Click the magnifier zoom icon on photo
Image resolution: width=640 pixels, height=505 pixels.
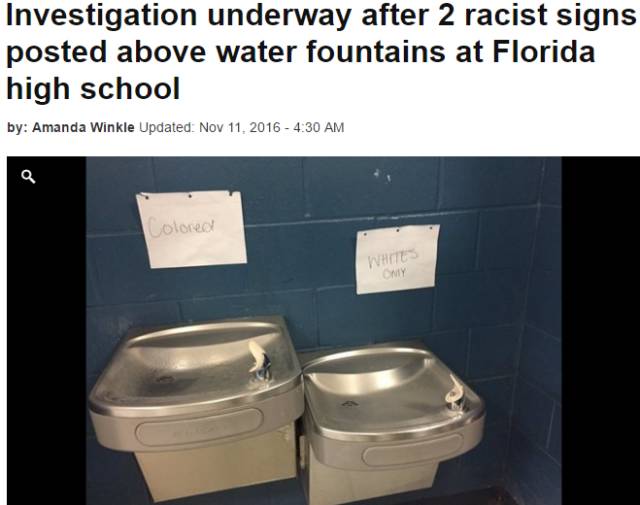[x=28, y=177]
